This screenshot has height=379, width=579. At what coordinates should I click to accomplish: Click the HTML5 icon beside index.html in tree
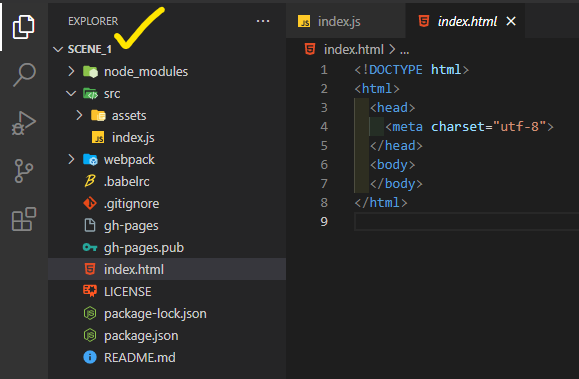click(90, 269)
